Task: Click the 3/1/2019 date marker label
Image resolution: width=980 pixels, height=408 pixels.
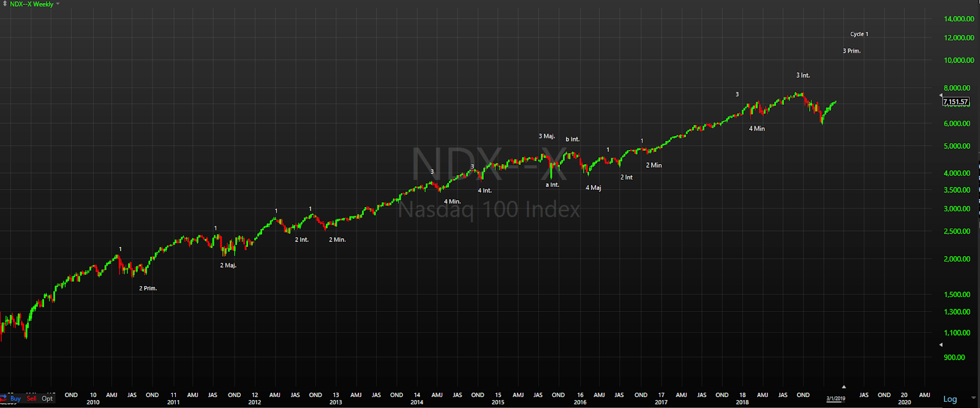Action: click(835, 399)
